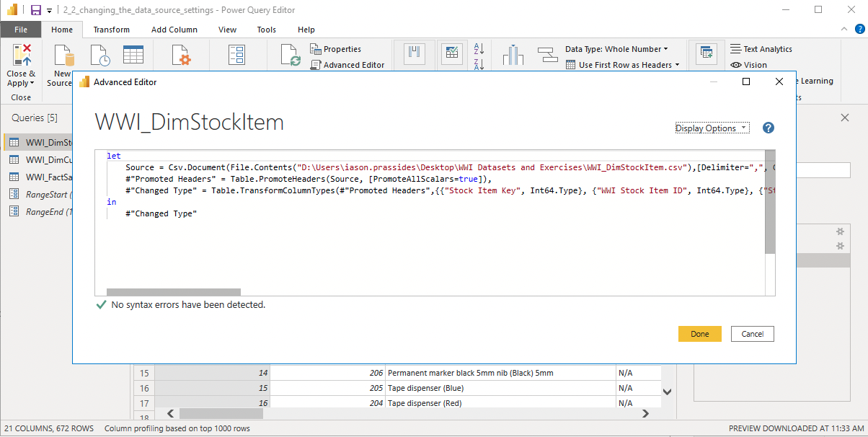
Task: Click Done in the Advanced Editor
Action: click(699, 334)
